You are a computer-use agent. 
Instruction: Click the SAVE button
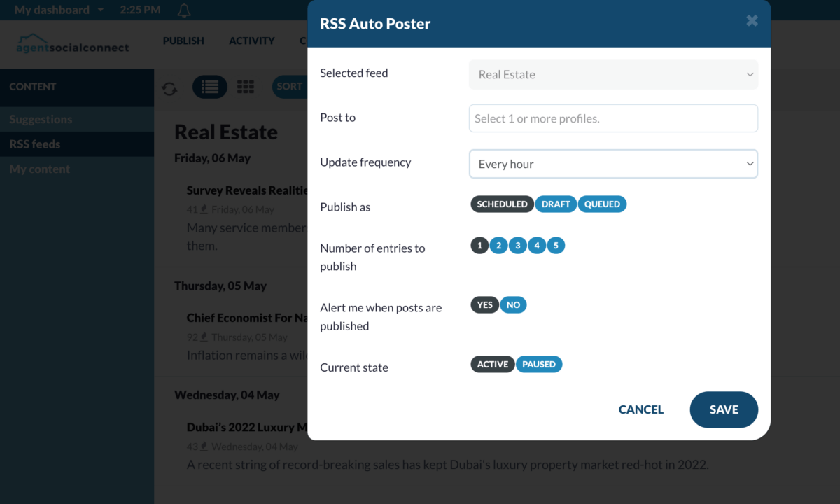coord(724,409)
